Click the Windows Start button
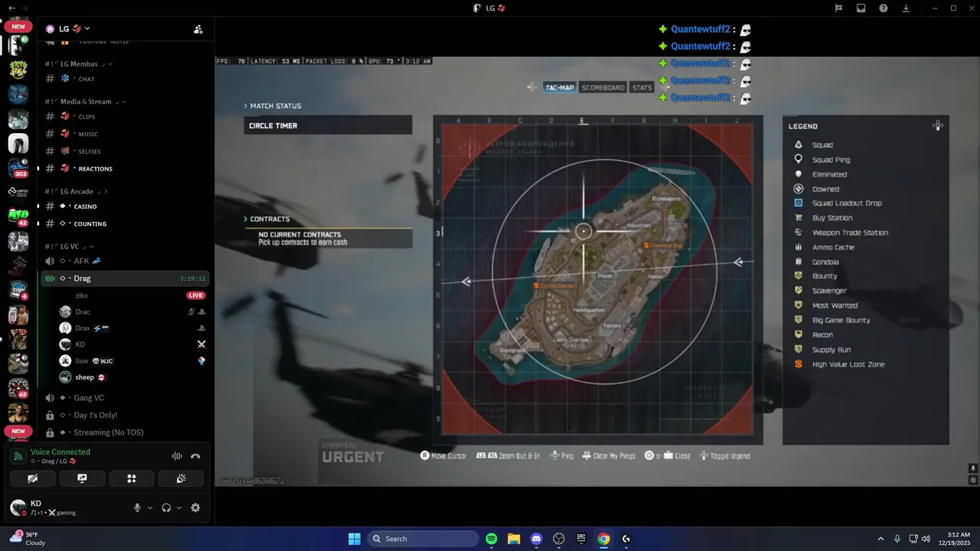Screen dimensions: 980x551 click(354, 539)
